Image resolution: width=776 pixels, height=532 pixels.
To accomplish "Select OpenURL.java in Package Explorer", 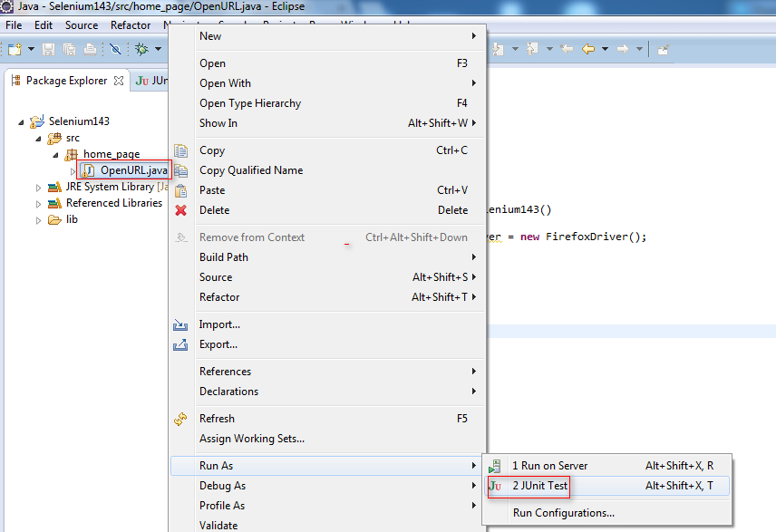I will [133, 170].
